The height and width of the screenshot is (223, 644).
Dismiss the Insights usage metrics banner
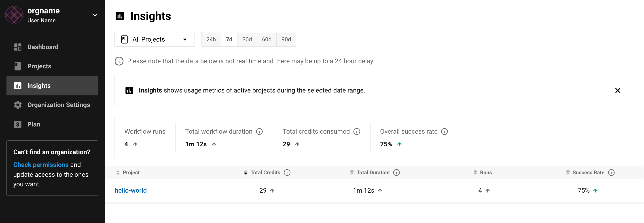pyautogui.click(x=617, y=90)
